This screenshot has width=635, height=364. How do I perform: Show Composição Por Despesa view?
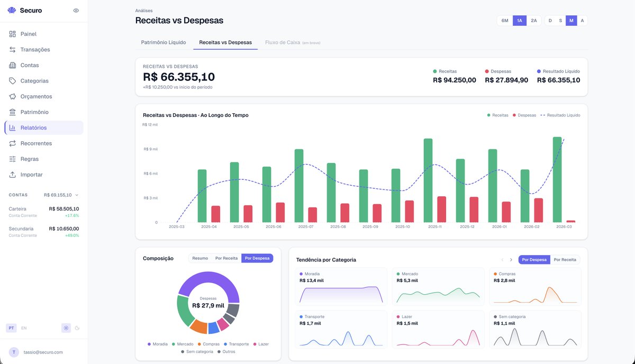tap(257, 258)
